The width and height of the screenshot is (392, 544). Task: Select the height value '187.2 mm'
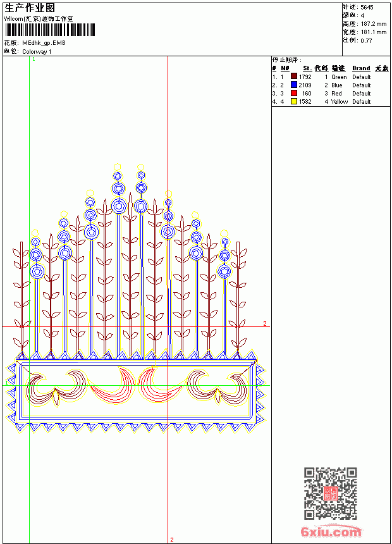coord(374,24)
